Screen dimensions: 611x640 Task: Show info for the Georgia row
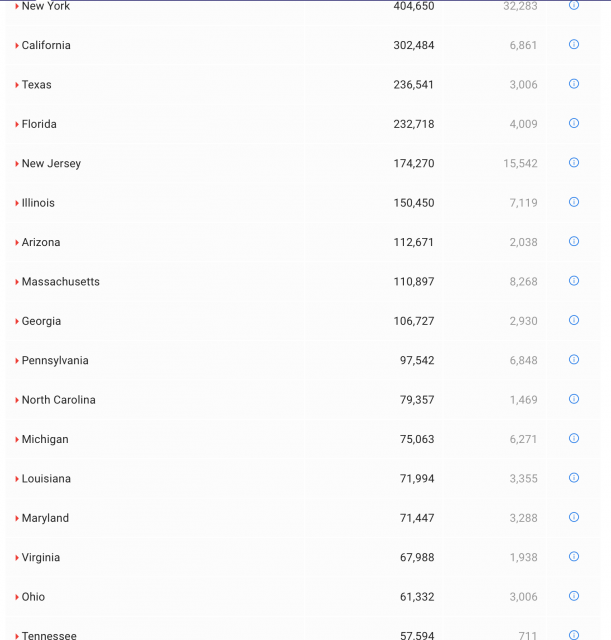coord(574,320)
